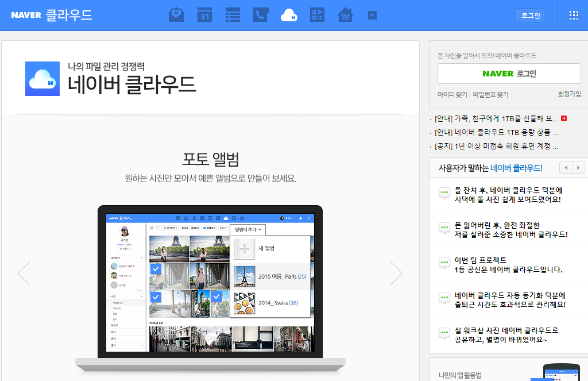Select testimonial text 이번 팀 프로젝트

[481, 260]
